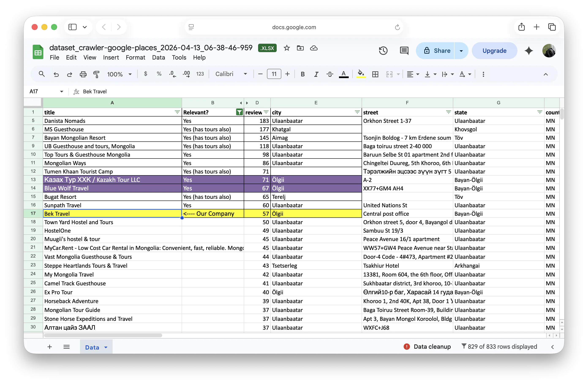The height and width of the screenshot is (385, 588).
Task: Add a new sheet
Action: 50,347
